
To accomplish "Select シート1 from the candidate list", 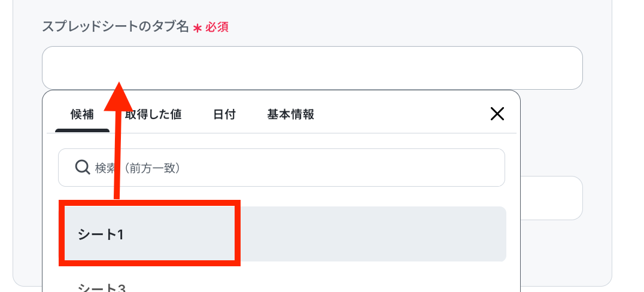I will pos(282,234).
